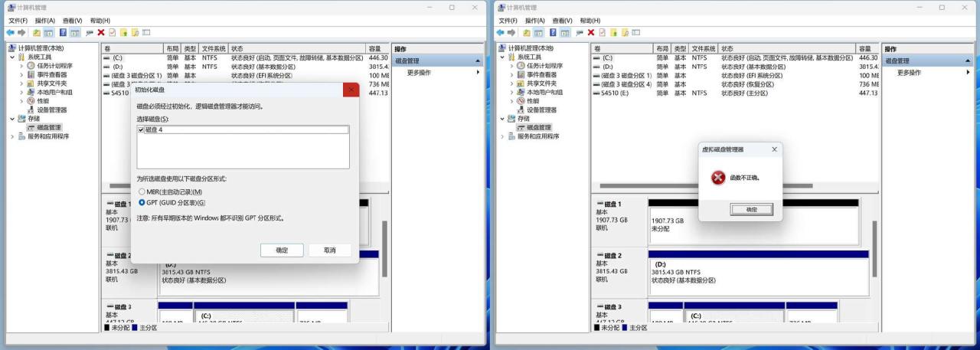Screen dimensions: 980x350
Task: Select GPT (GUID 分区表) radio button
Action: tap(142, 202)
